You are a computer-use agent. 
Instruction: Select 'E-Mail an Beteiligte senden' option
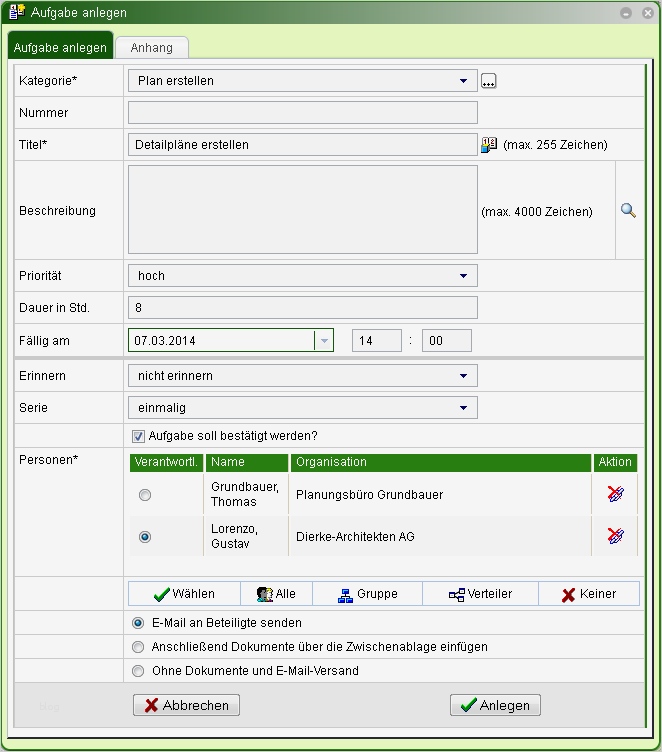click(138, 623)
